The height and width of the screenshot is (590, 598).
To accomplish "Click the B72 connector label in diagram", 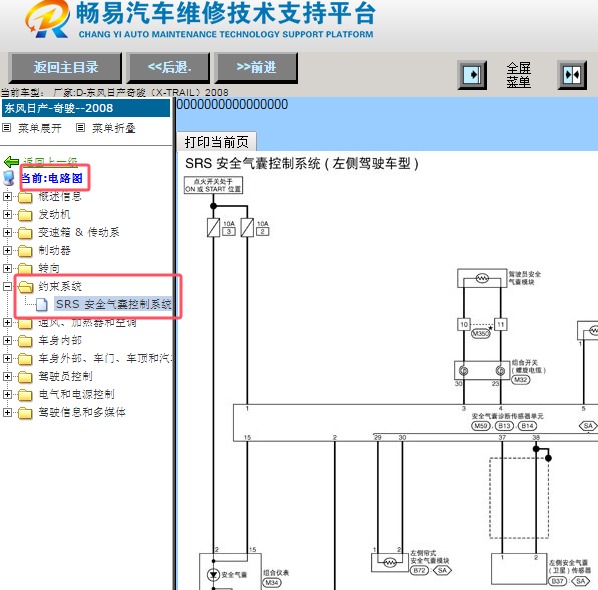I will pyautogui.click(x=419, y=570).
